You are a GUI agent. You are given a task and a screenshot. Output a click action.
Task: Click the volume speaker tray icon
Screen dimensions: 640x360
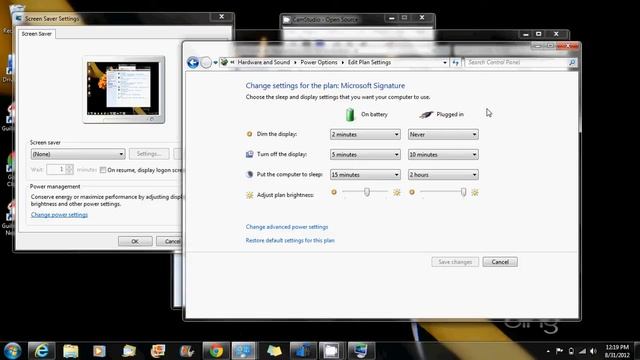pyautogui.click(x=593, y=351)
